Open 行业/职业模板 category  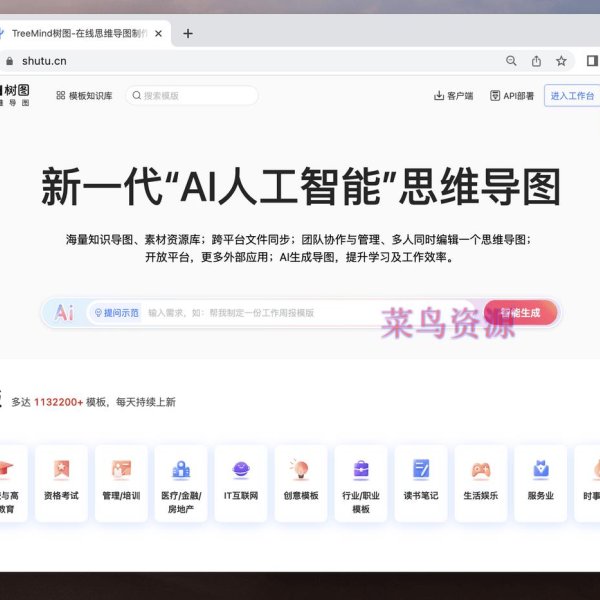coord(361,483)
